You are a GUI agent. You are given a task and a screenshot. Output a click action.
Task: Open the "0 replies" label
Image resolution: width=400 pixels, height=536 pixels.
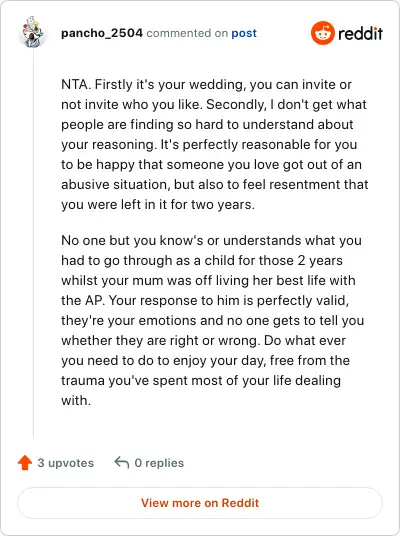[159, 463]
